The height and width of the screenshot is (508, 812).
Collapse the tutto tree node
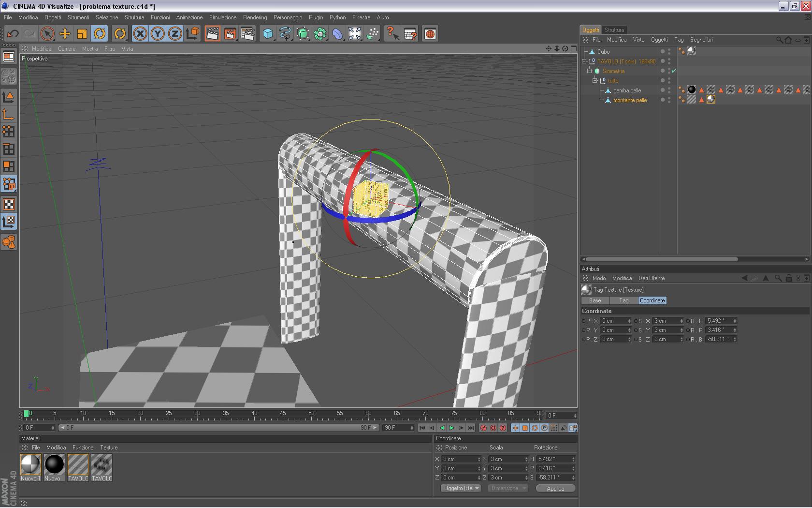pyautogui.click(x=595, y=81)
